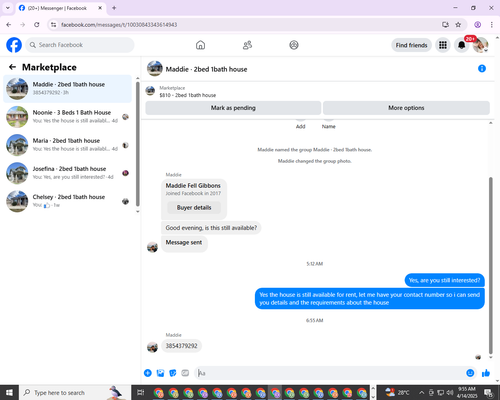Screen dimensions: 500x400
Task: Click Mark as pending button
Action: [x=233, y=108]
